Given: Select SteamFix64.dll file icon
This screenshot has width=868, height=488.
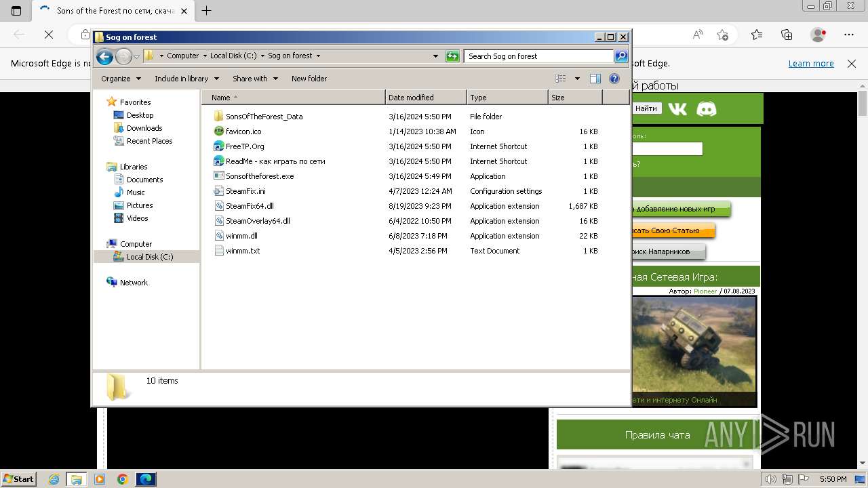Looking at the screenshot, I should [x=218, y=206].
